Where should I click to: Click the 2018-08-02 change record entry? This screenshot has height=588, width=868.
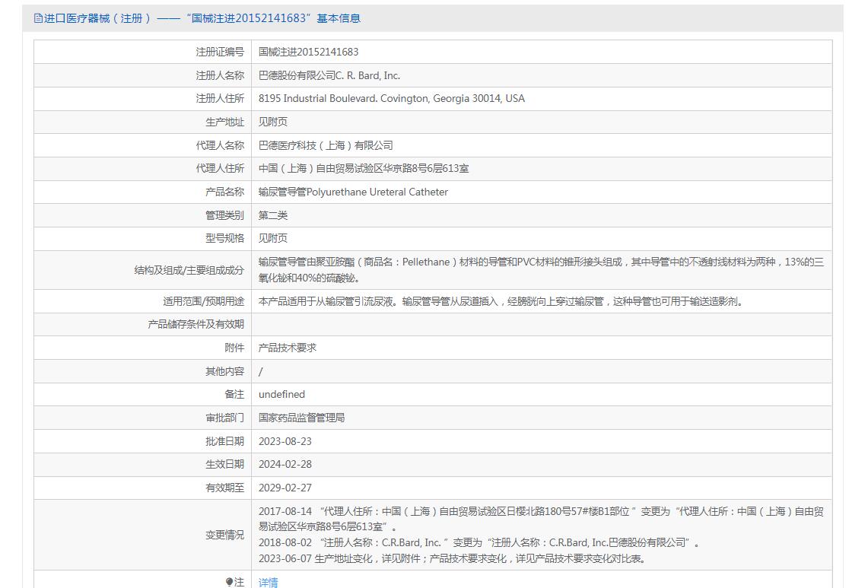pos(479,542)
